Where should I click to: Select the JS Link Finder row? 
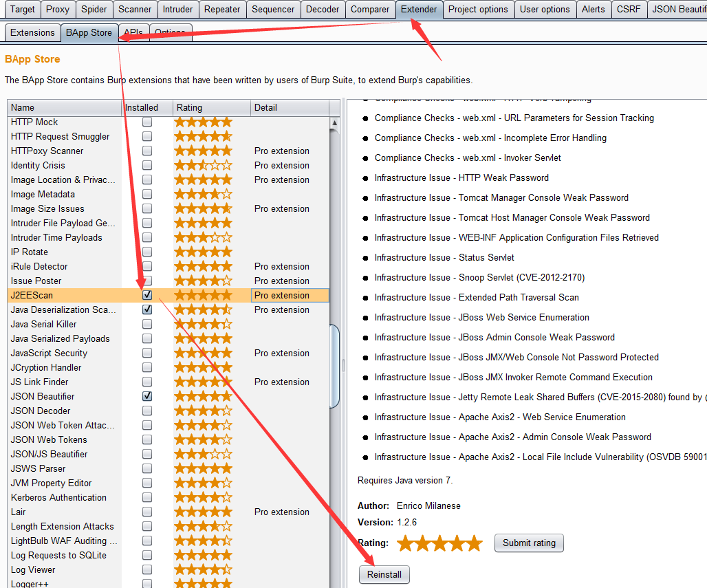coord(168,382)
